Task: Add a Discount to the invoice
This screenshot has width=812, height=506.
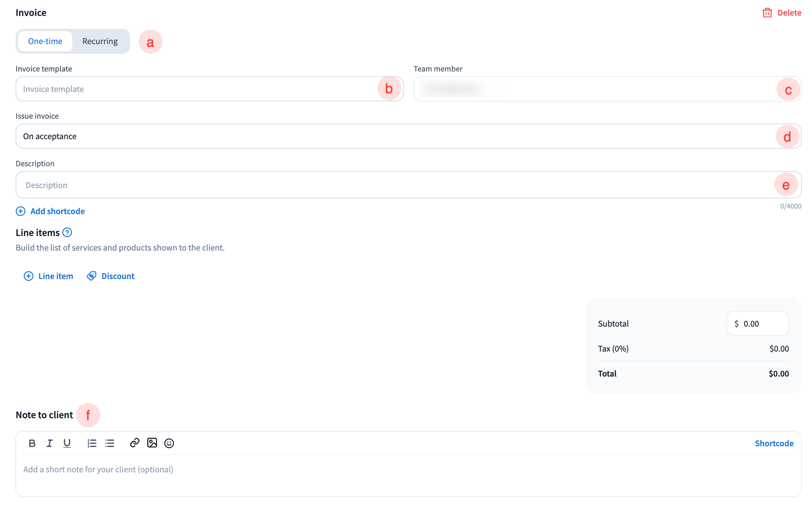Action: pos(111,276)
